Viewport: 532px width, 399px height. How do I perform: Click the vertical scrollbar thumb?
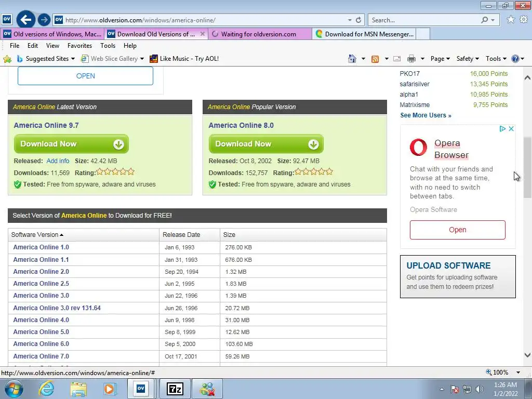click(x=527, y=167)
